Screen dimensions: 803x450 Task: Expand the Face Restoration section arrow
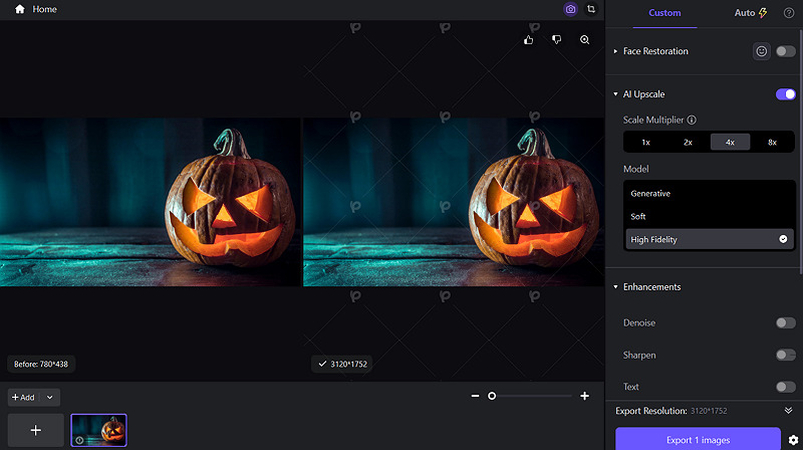(x=616, y=51)
